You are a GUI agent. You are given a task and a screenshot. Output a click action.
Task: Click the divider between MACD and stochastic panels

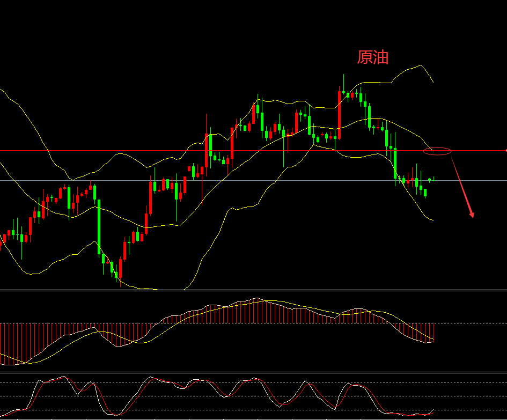pyautogui.click(x=253, y=372)
